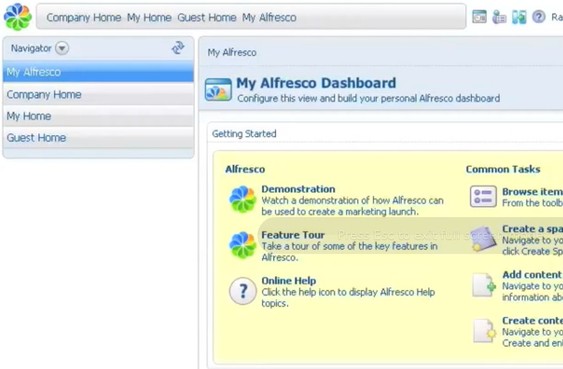Open Company Home from the top toolbar
The image size is (563, 369).
click(x=84, y=17)
